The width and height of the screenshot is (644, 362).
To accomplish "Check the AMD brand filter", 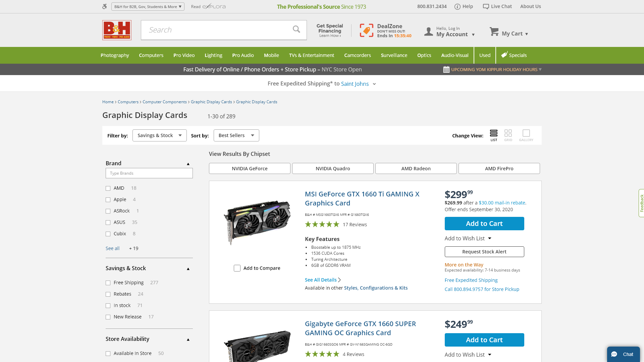I will pyautogui.click(x=108, y=188).
